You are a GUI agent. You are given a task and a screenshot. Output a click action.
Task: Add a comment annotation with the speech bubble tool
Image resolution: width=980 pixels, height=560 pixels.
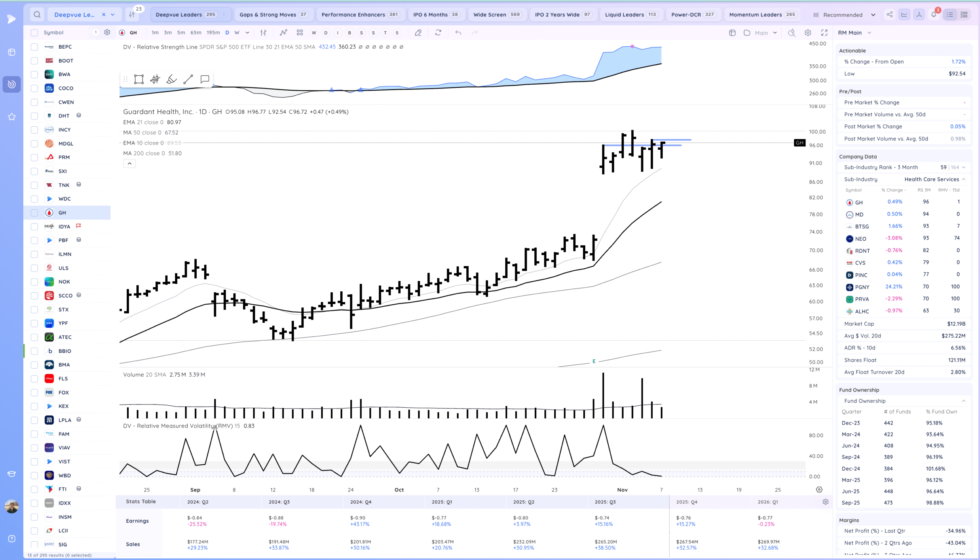(205, 79)
